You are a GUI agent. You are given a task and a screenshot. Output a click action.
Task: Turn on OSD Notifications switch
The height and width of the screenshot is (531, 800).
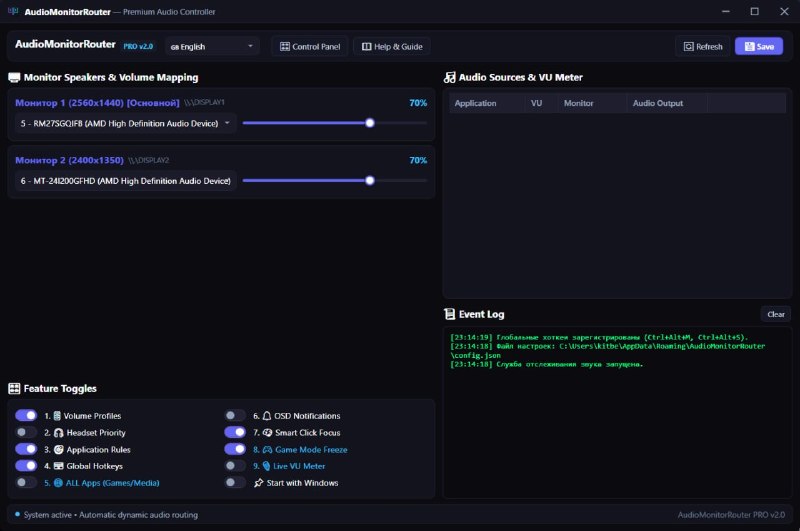coord(235,416)
